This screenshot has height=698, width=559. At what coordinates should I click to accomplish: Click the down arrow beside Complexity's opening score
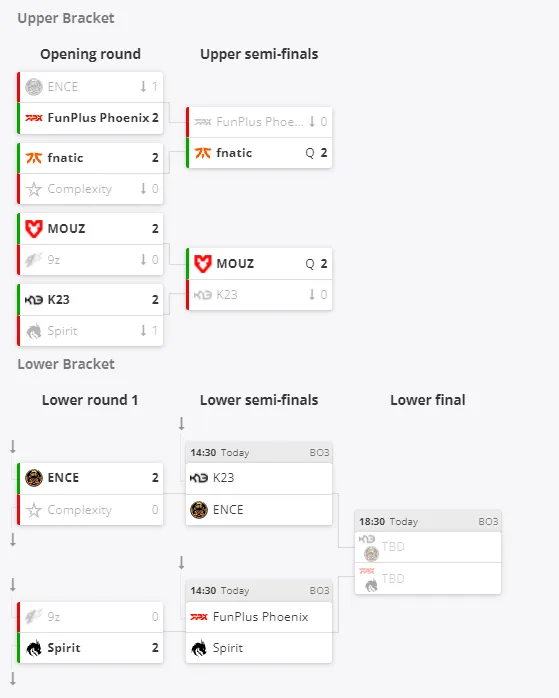pyautogui.click(x=143, y=189)
